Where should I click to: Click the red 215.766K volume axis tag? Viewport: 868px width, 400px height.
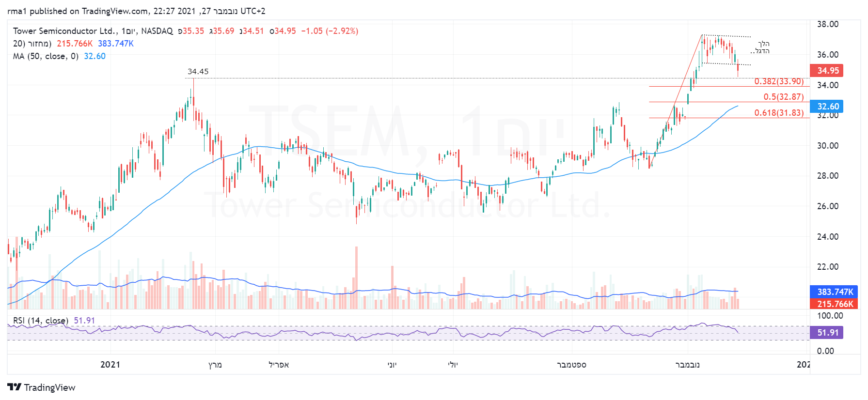tap(835, 304)
